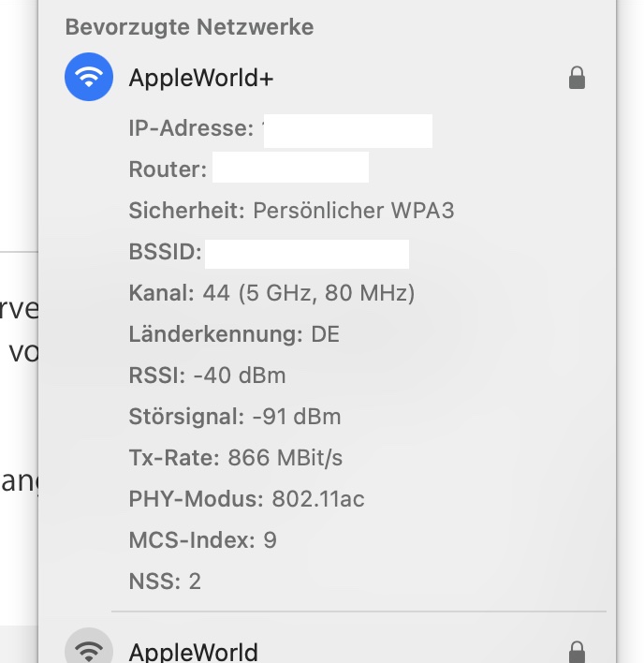The image size is (644, 663).
Task: Click the lock icon beside the AppleWorld network
Action: (x=577, y=651)
